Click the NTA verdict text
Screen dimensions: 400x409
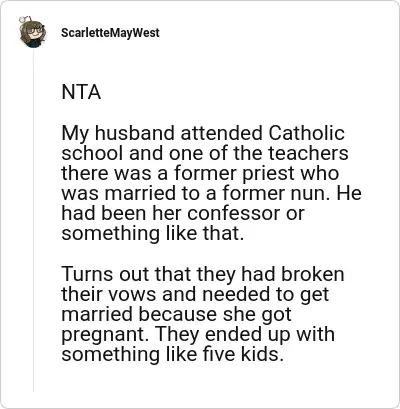pos(81,92)
